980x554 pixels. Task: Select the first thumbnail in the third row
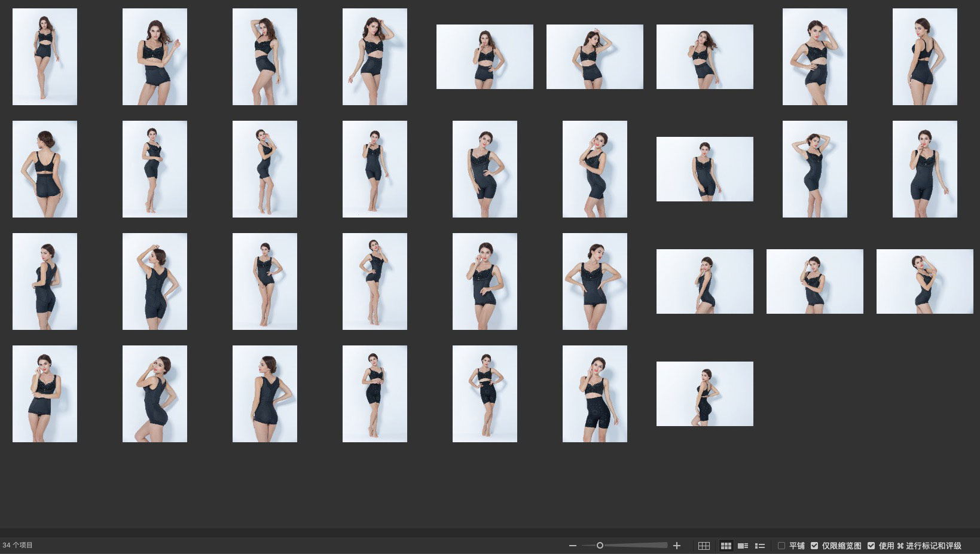[x=45, y=281]
